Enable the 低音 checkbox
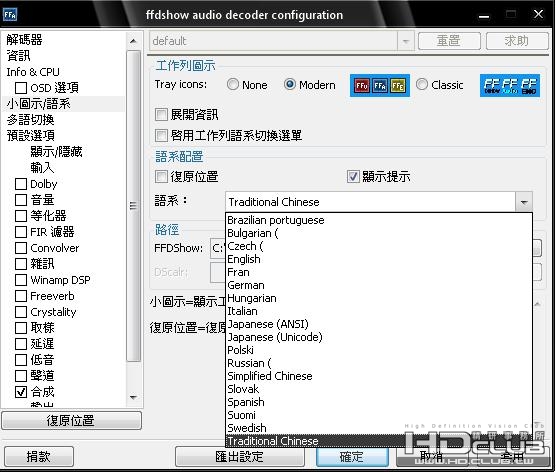This screenshot has width=556, height=472. point(21,360)
